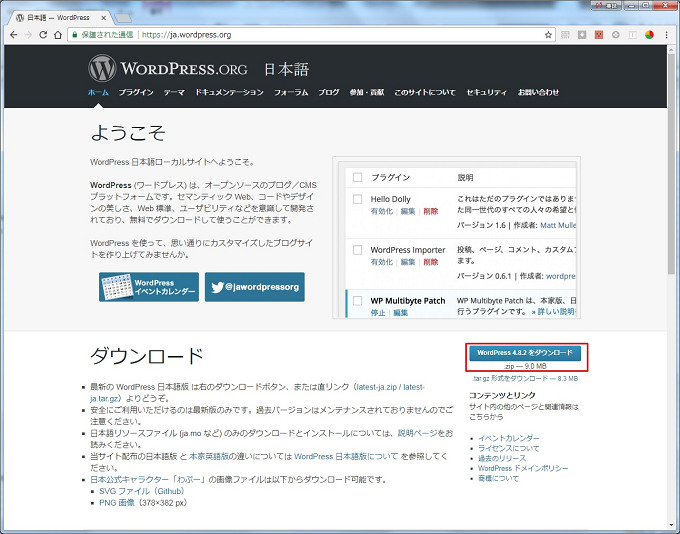Click WordPress 4.8.2 をダウンロード button
The image size is (680, 534).
pos(525,353)
